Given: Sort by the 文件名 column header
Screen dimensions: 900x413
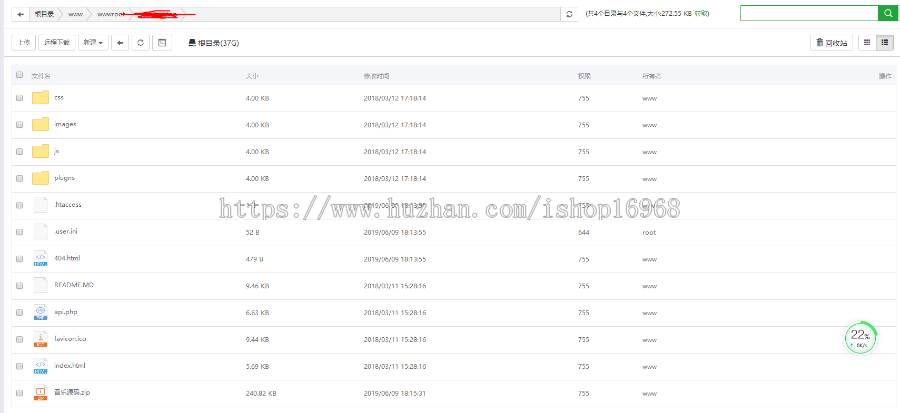Looking at the screenshot, I should click(x=41, y=76).
